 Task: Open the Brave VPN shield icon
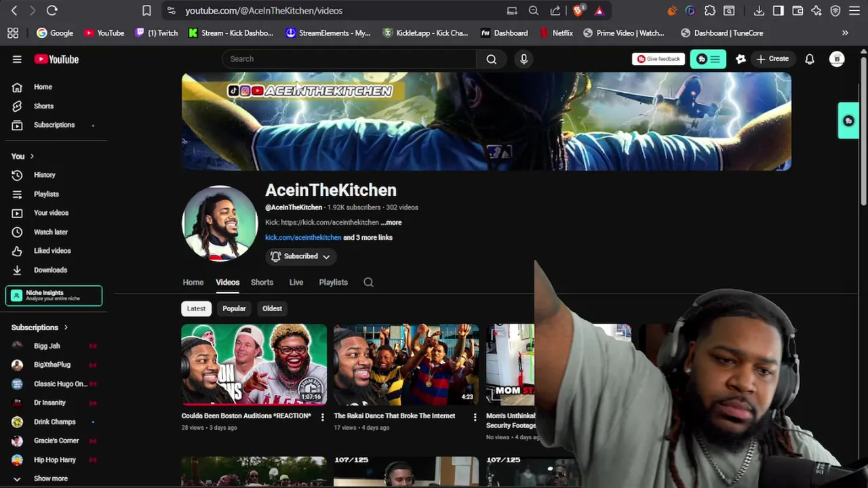pyautogui.click(x=835, y=10)
